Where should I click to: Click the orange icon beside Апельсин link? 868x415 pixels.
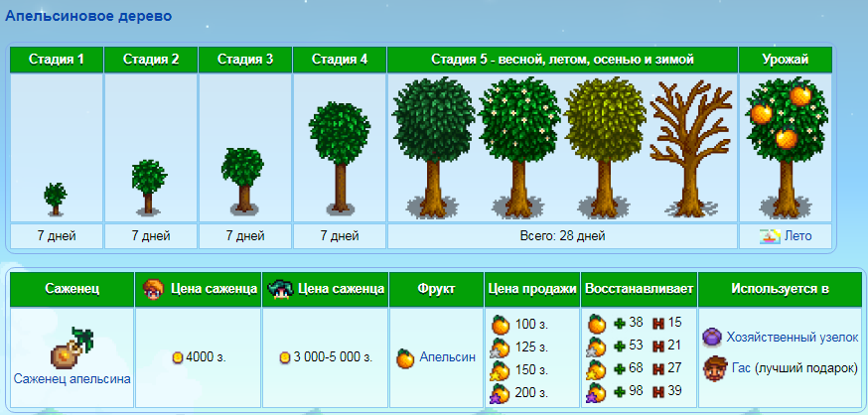click(405, 358)
